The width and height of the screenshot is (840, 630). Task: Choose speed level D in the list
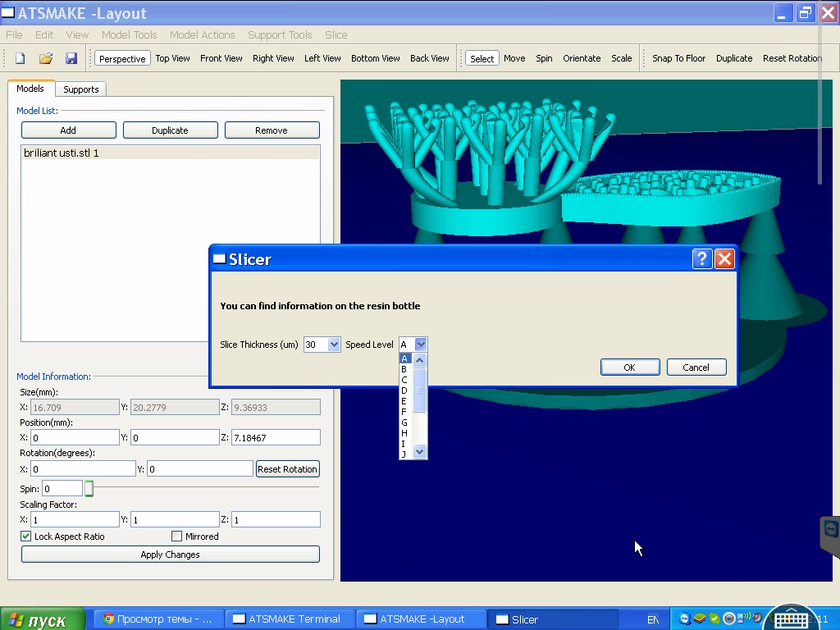(x=405, y=390)
